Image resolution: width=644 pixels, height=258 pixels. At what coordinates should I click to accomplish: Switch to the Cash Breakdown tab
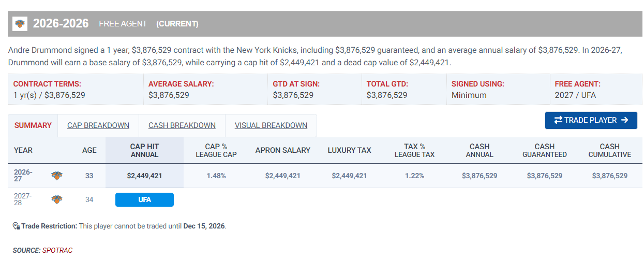(x=182, y=125)
